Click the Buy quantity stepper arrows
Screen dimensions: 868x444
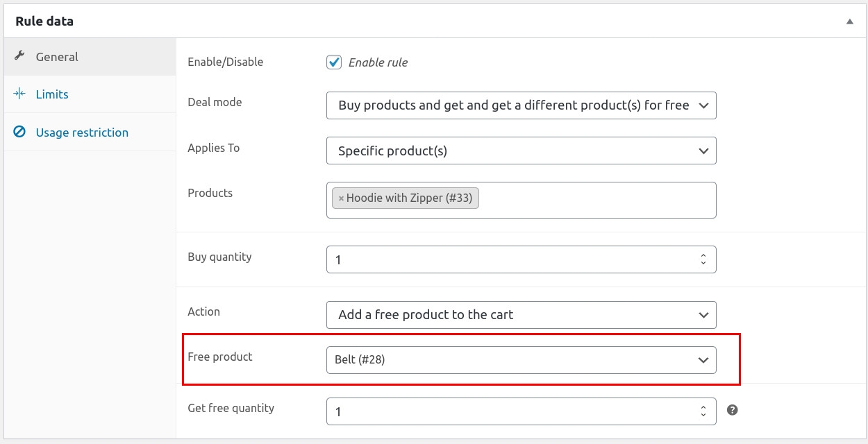click(703, 259)
